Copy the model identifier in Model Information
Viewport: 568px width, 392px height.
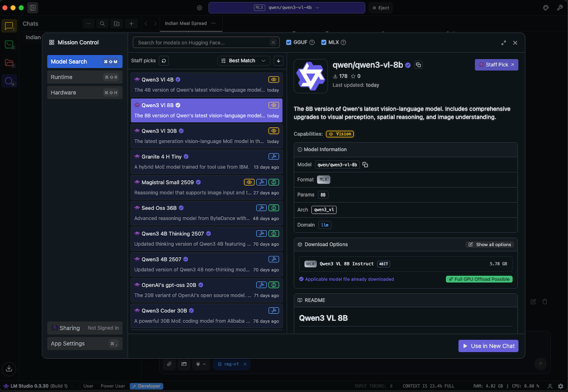tap(365, 165)
